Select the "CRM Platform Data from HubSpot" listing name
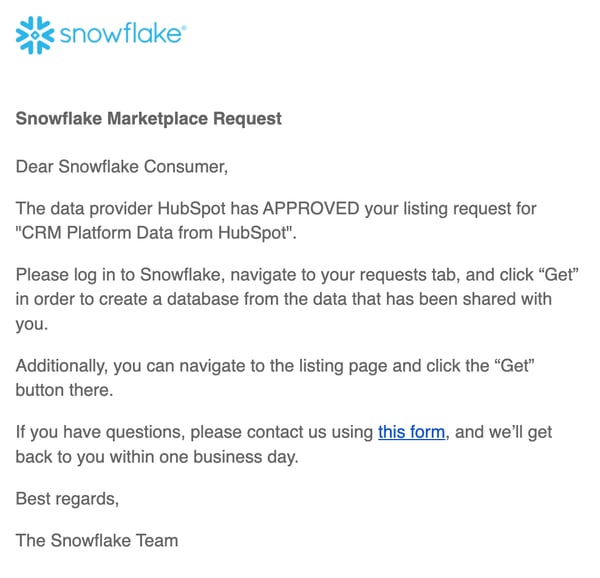Viewport: 600px width, 578px height. point(155,233)
